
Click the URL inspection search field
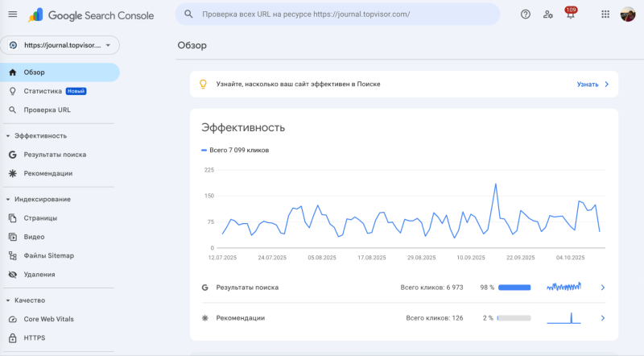tap(337, 14)
